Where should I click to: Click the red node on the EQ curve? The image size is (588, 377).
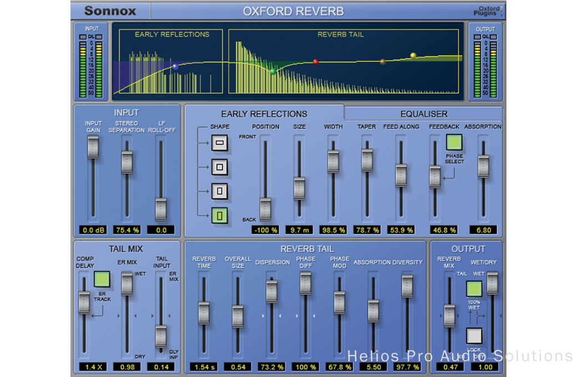point(316,62)
